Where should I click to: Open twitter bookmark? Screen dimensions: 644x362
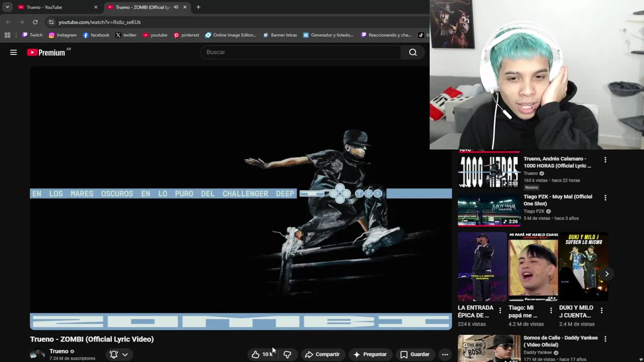126,35
